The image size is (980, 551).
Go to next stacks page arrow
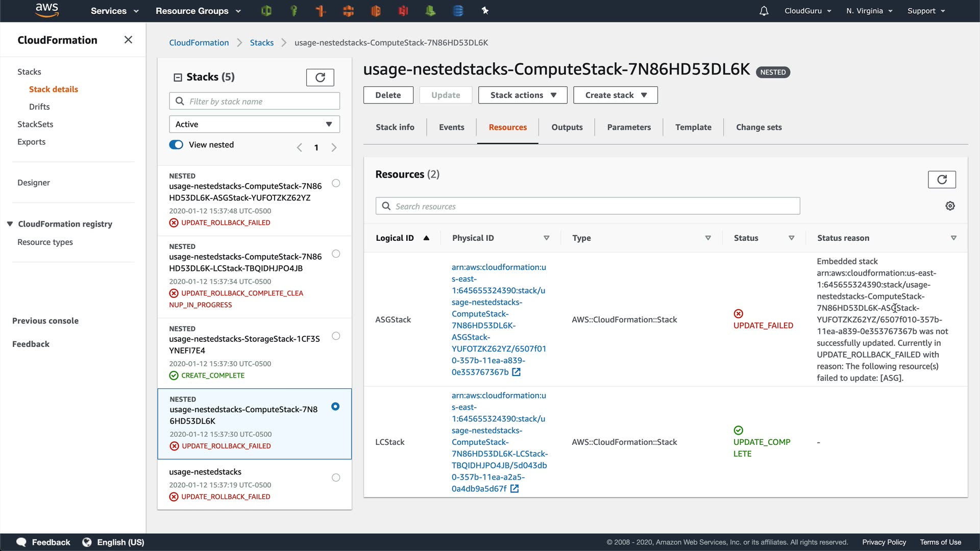tap(334, 147)
